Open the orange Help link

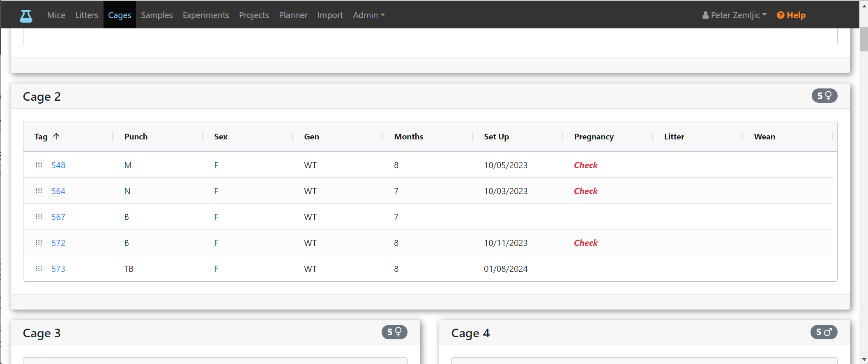pyautogui.click(x=791, y=15)
